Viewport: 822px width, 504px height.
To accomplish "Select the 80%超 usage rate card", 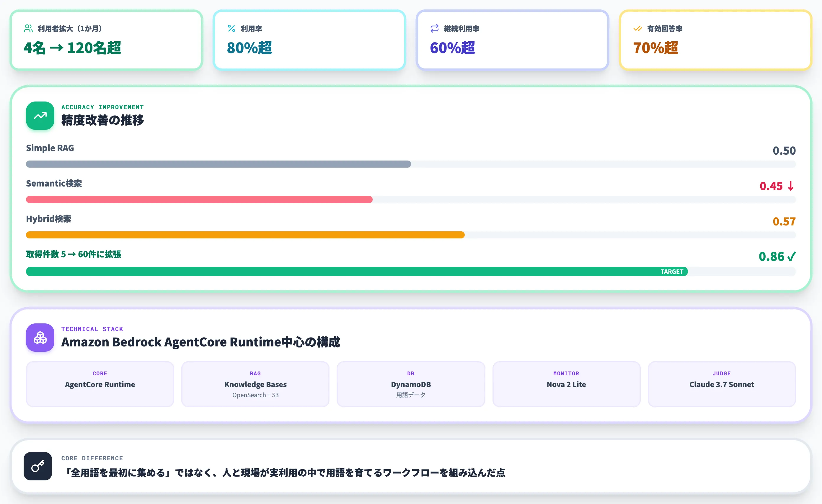I will tap(309, 40).
